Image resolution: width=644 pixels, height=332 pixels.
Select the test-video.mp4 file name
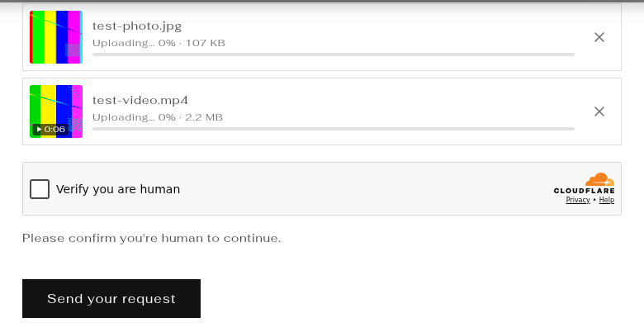(x=140, y=101)
